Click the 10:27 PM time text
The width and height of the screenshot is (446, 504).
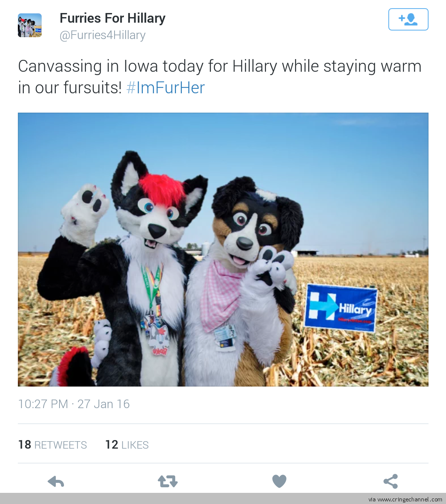(x=43, y=404)
